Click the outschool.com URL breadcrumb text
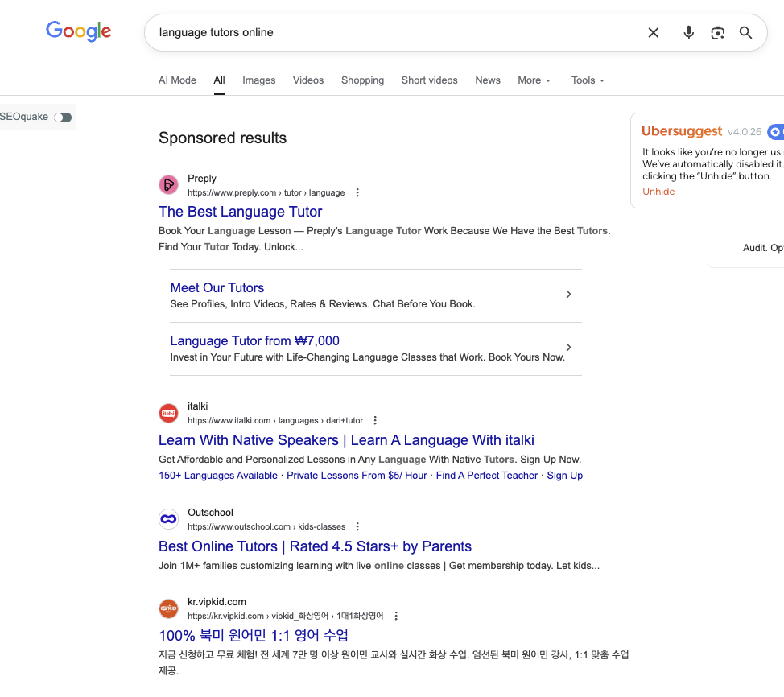The image size is (784, 697). point(266,527)
